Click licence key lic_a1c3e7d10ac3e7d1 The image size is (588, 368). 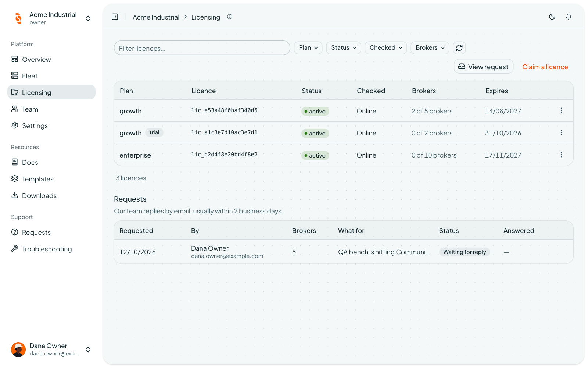point(224,132)
